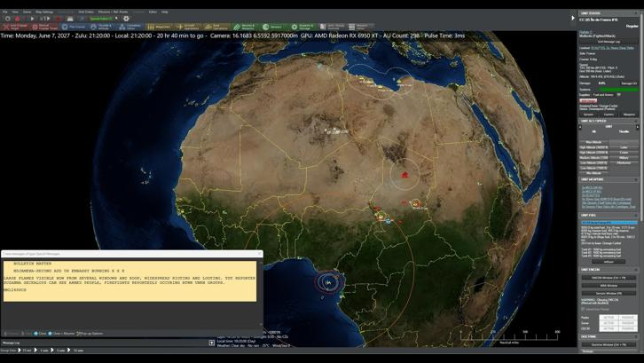Screen dimensions: 644x363
Task: Click the Auto Engage Target button
Action: click(x=15, y=27)
